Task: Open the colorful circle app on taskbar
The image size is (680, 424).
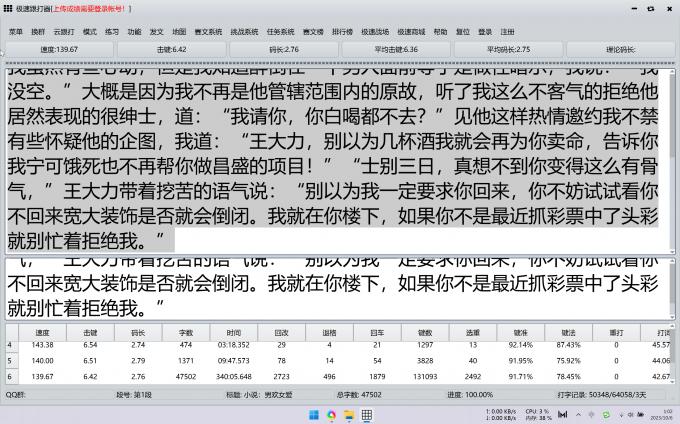Action: click(331, 415)
